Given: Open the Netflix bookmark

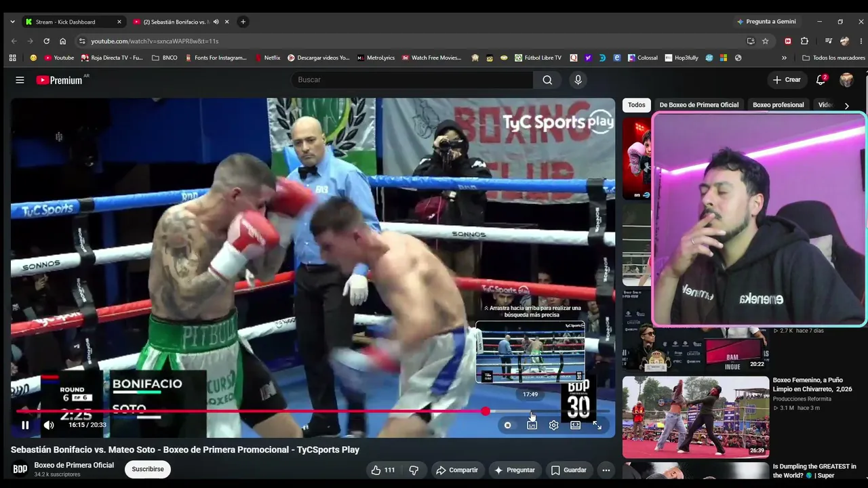Looking at the screenshot, I should [268, 58].
